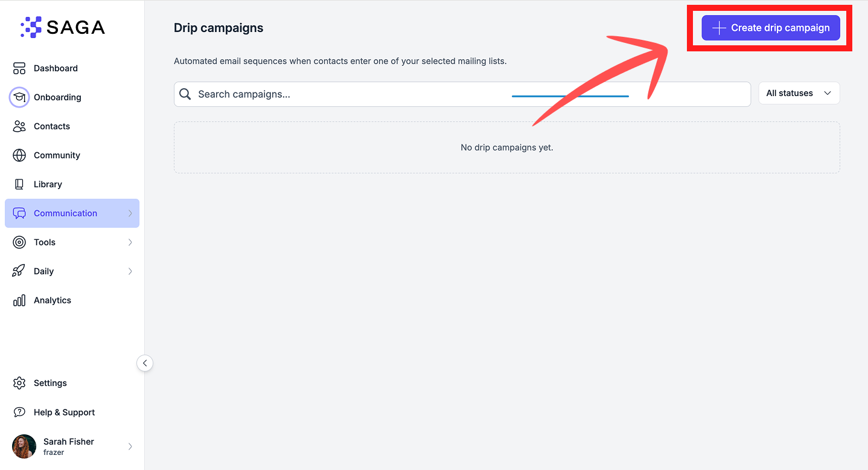Click Sarah Fisher's profile avatar
Image resolution: width=868 pixels, height=470 pixels.
24,446
